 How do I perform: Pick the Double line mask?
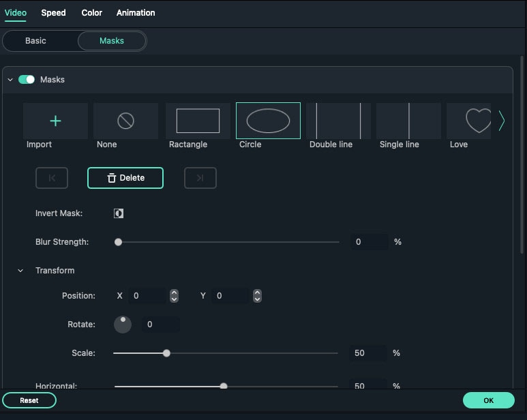coord(338,121)
